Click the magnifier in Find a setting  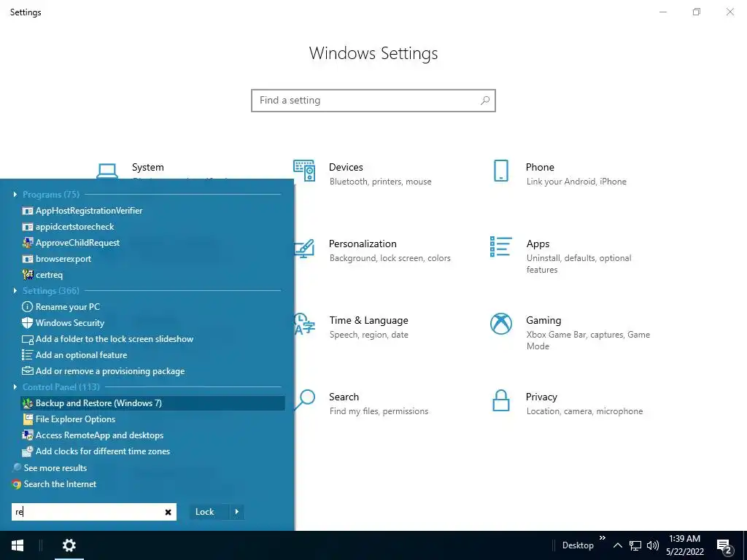pyautogui.click(x=485, y=101)
